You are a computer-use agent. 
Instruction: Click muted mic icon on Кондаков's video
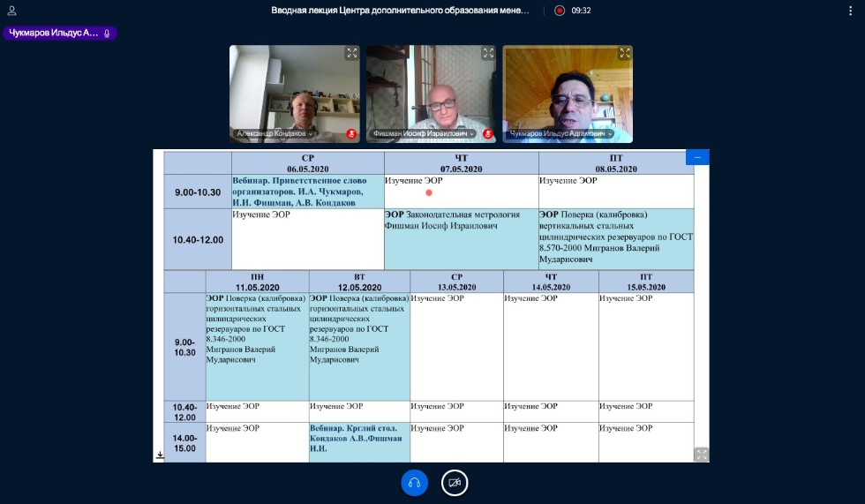[x=351, y=134]
